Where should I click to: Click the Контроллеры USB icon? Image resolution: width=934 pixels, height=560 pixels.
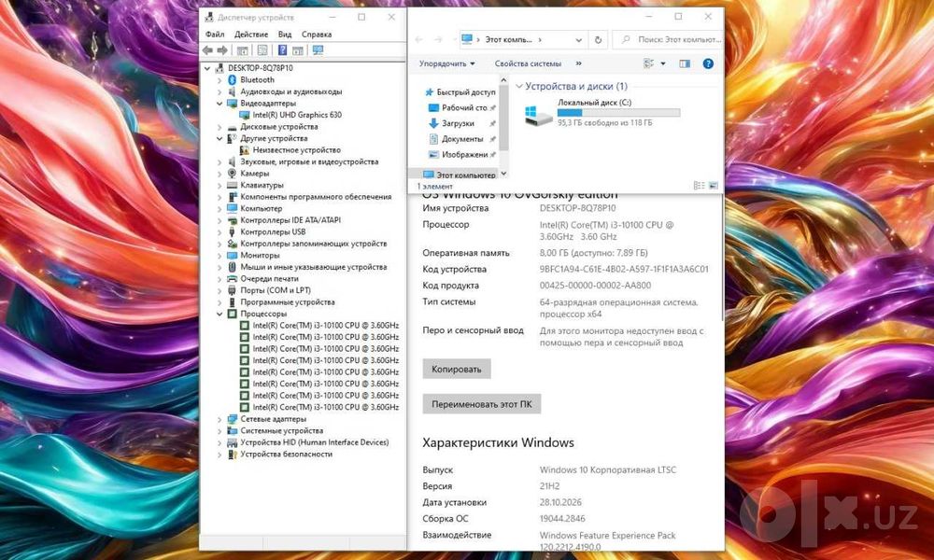click(x=233, y=231)
